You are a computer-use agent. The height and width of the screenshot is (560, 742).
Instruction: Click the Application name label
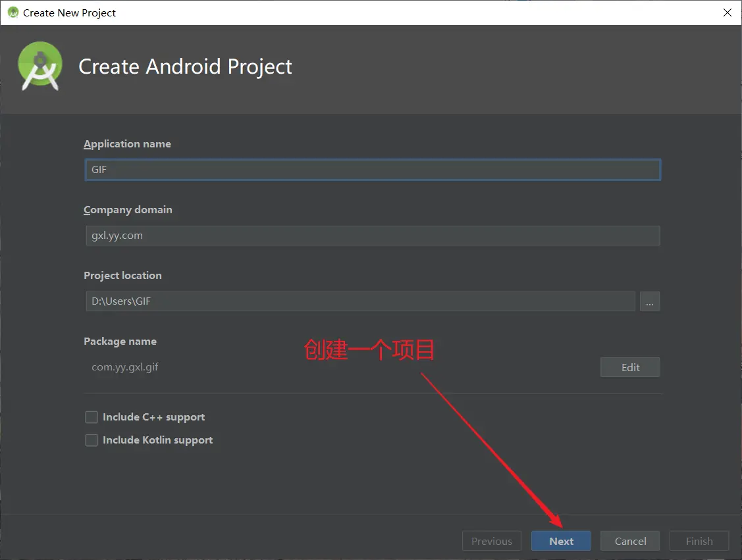point(127,144)
